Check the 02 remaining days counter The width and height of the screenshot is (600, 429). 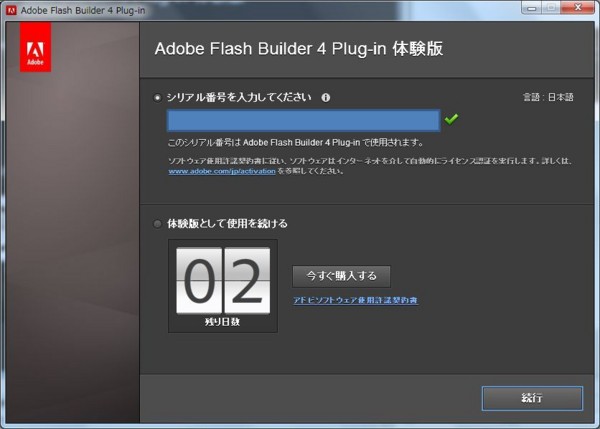tap(223, 281)
